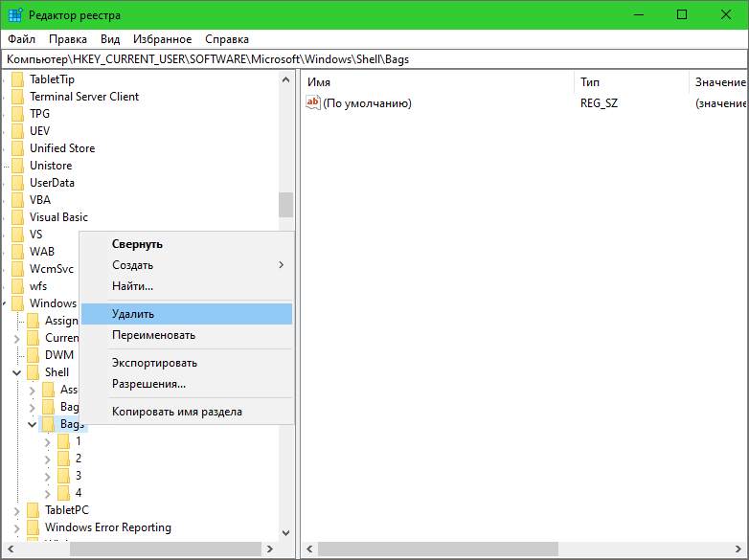
Task: Click the Тип column header
Action: 590,83
